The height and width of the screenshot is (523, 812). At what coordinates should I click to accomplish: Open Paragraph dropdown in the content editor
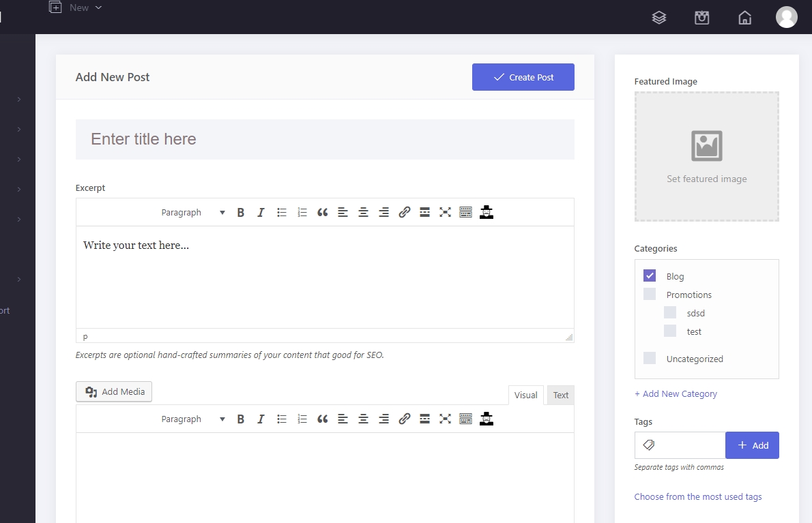192,419
